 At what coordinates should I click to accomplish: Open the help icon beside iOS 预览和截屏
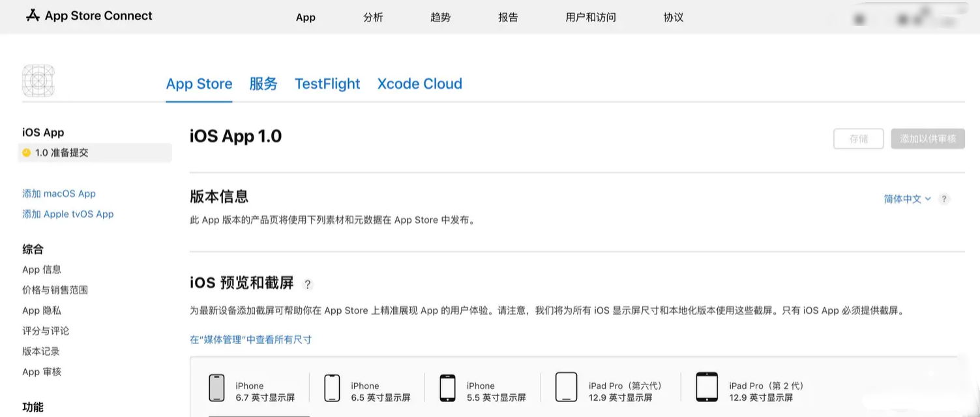[x=307, y=285]
